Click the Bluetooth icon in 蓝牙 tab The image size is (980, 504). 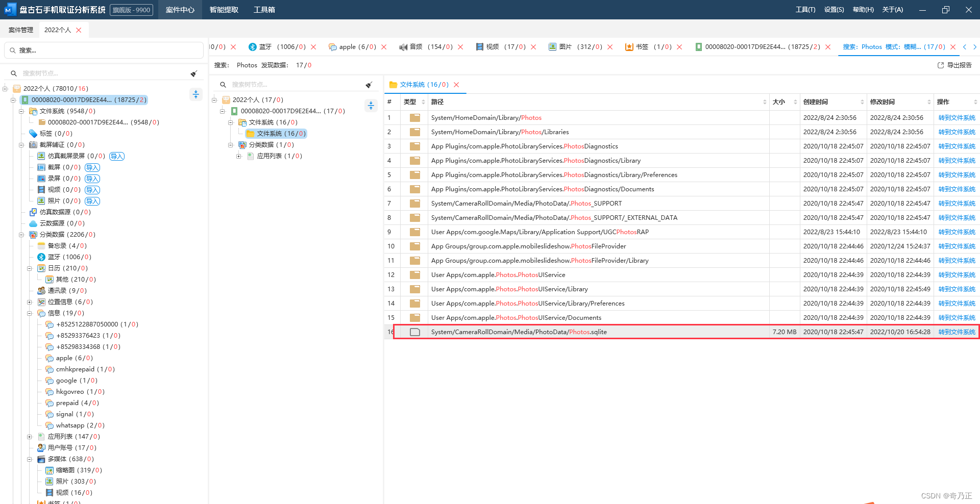252,47
